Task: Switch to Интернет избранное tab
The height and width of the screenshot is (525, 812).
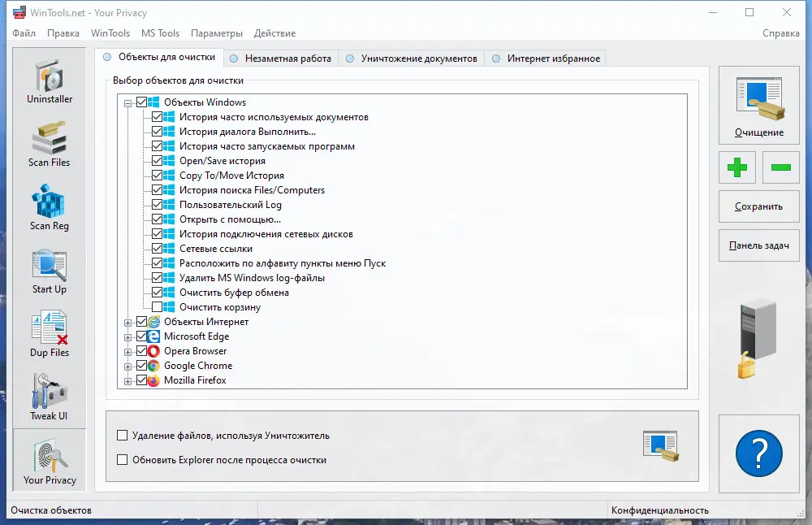Action: (x=546, y=59)
